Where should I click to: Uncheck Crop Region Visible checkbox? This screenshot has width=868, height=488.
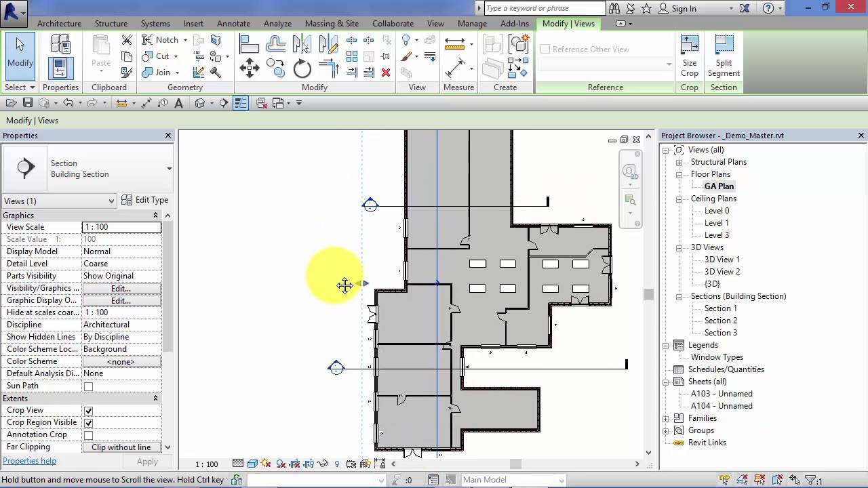pos(88,423)
